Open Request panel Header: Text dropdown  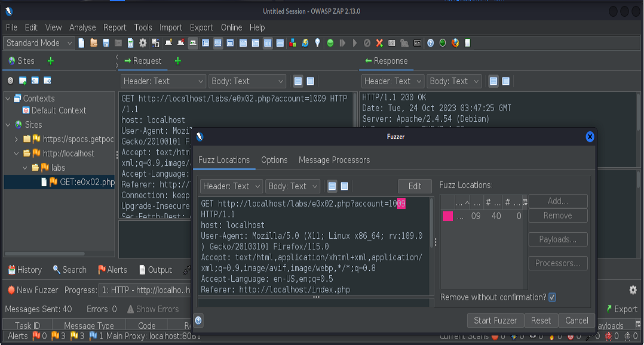coord(163,81)
